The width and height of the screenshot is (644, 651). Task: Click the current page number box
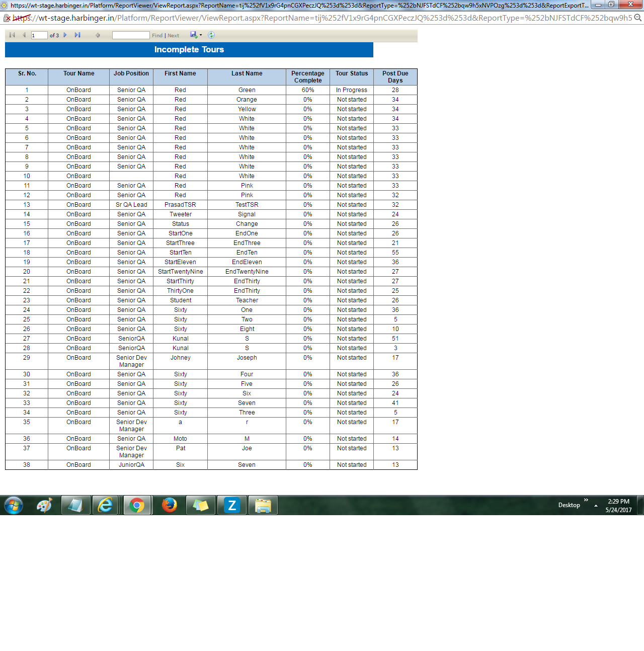coord(39,35)
